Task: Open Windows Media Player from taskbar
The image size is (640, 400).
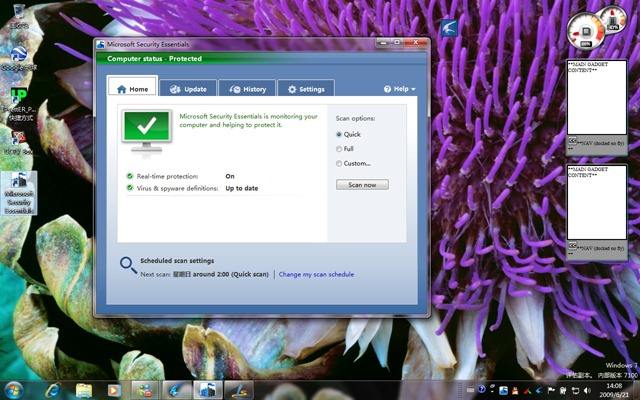Action: tap(114, 390)
